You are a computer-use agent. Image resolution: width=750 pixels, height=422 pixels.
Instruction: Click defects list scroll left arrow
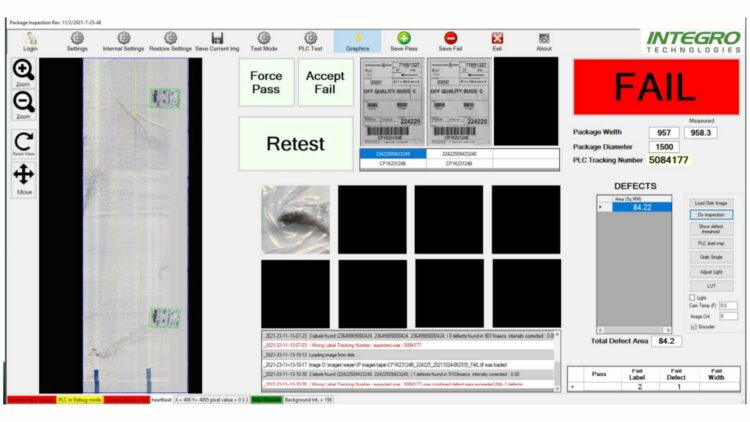pos(601,330)
